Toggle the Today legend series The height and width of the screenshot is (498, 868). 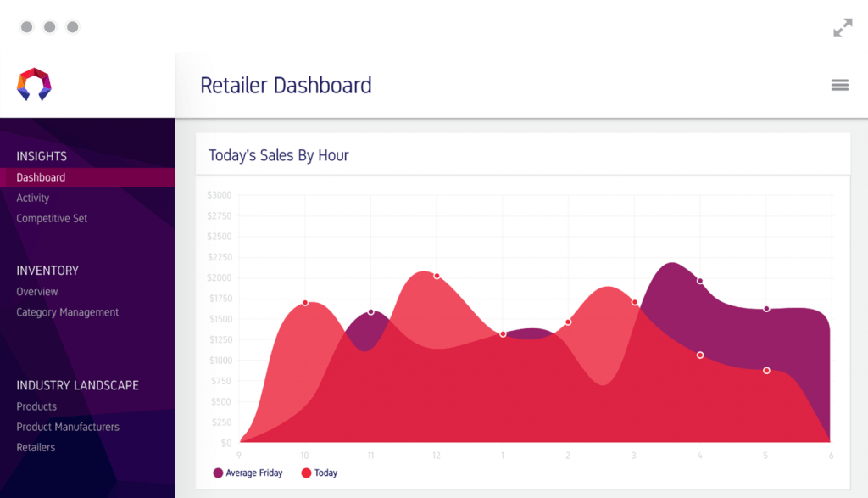(x=325, y=473)
